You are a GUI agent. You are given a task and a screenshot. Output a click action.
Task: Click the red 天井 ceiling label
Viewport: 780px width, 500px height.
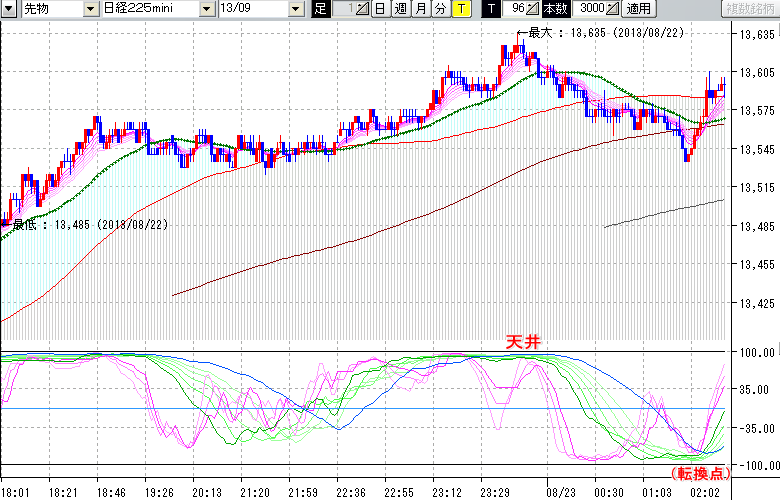point(520,342)
